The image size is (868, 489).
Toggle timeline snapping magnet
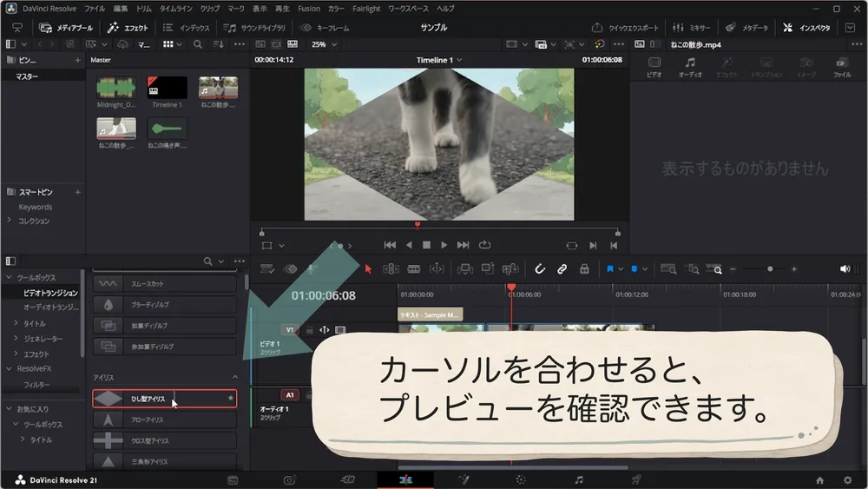point(540,269)
